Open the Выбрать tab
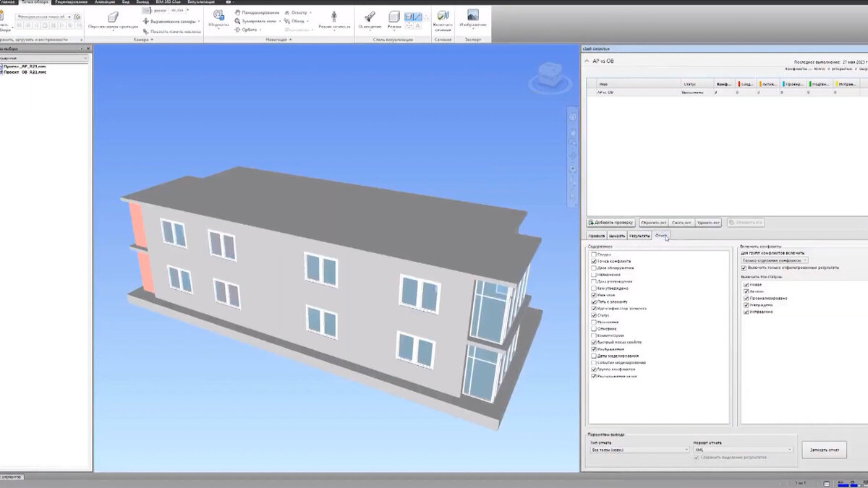This screenshot has width=868, height=488. click(x=617, y=236)
